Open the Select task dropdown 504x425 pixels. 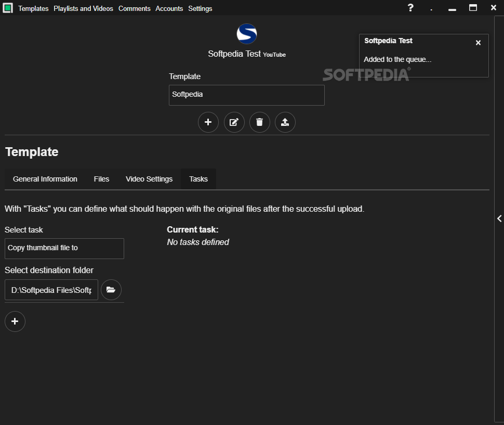(64, 248)
